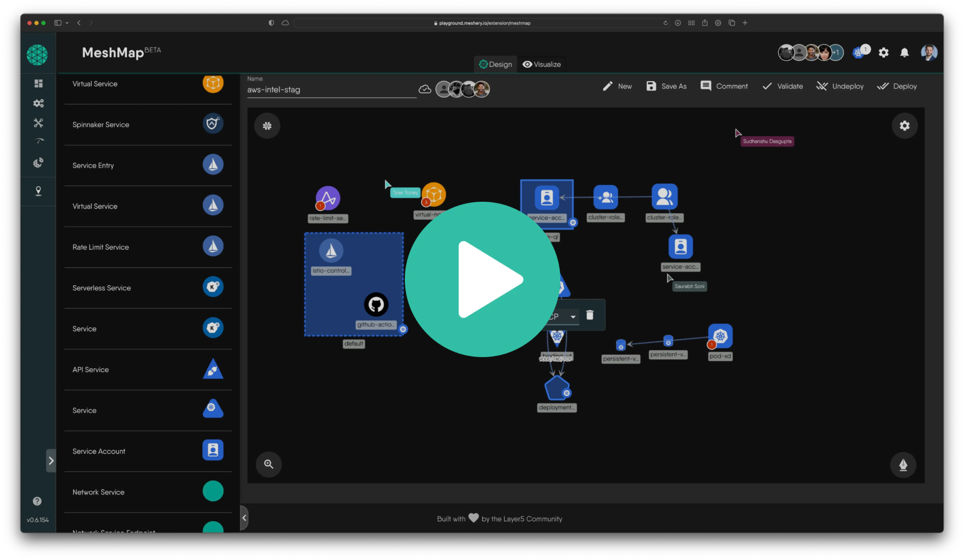Click the persistent-v node on left

[621, 346]
